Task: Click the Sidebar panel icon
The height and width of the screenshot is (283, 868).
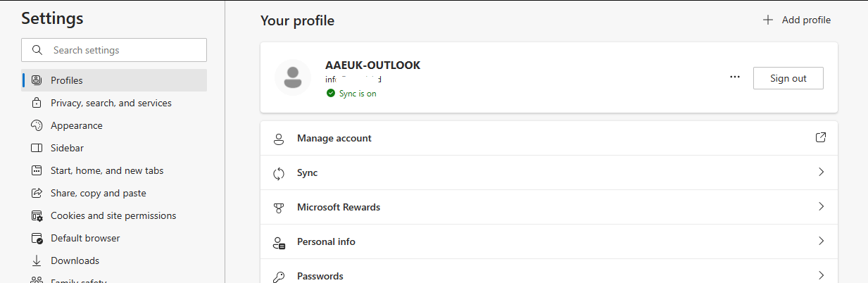Action: [x=37, y=148]
